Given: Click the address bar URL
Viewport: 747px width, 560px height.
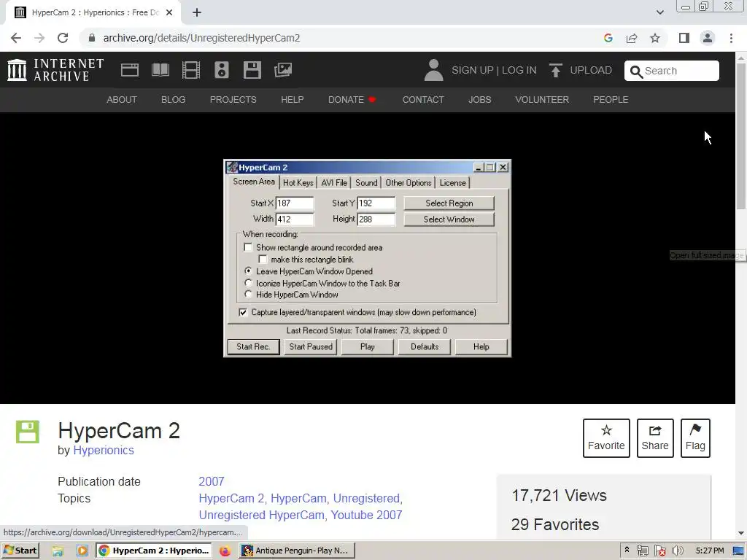Looking at the screenshot, I should 201,38.
